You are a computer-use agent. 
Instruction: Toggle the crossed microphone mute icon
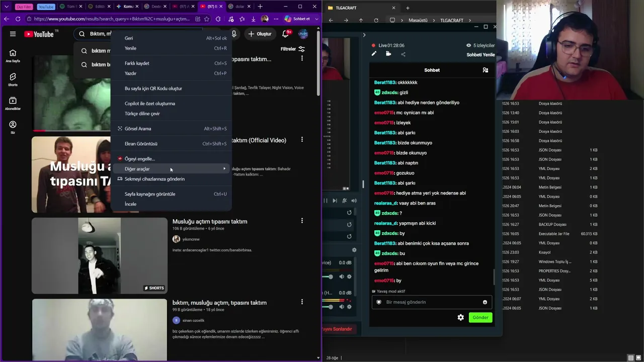pyautogui.click(x=344, y=201)
